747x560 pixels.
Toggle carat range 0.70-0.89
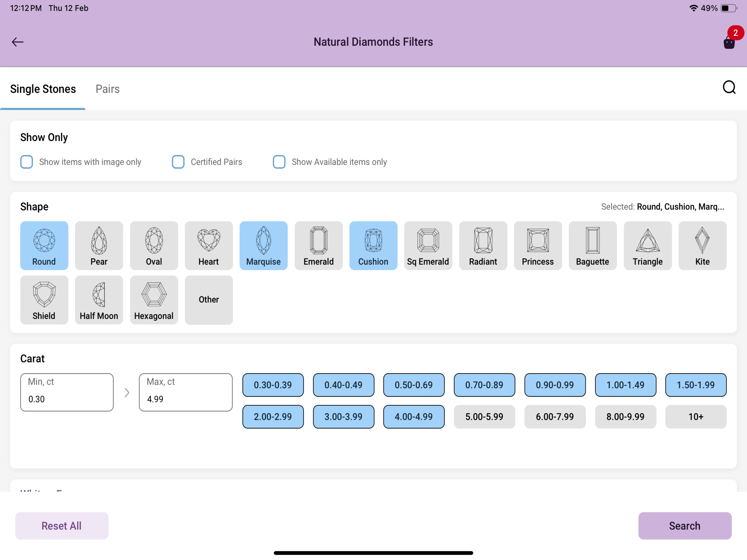pos(484,385)
